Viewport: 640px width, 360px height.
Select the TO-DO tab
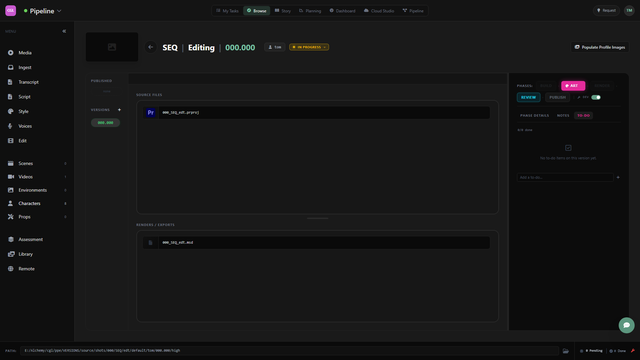[583, 116]
